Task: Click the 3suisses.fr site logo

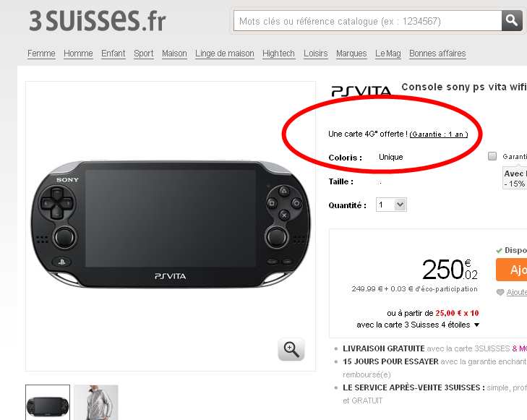Action: pyautogui.click(x=98, y=21)
